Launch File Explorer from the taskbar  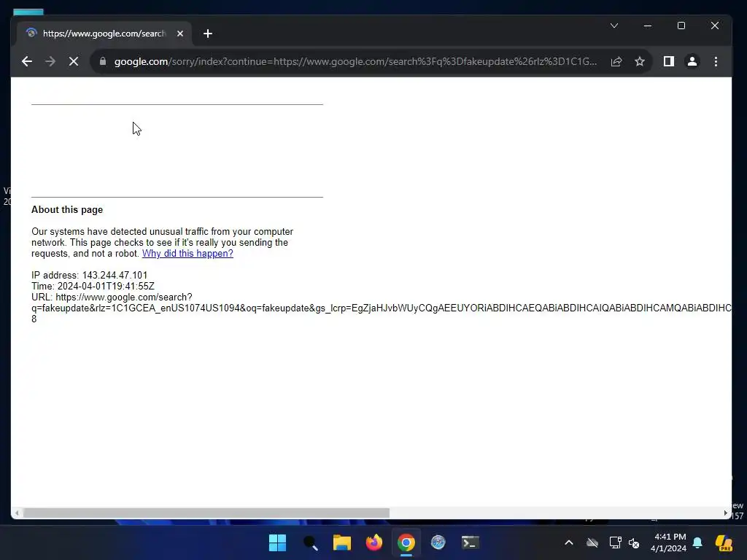coord(342,542)
